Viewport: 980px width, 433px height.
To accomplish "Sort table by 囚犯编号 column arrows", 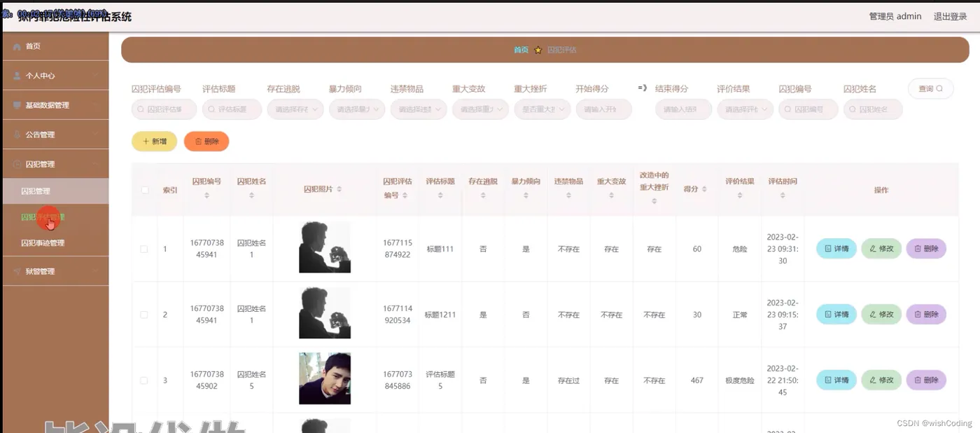I will [x=206, y=195].
